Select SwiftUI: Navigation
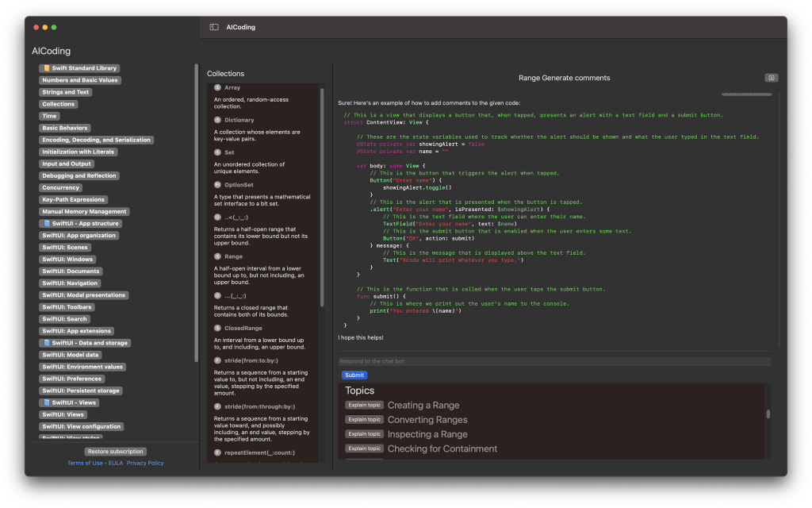Image resolution: width=812 pixels, height=508 pixels. (x=70, y=283)
